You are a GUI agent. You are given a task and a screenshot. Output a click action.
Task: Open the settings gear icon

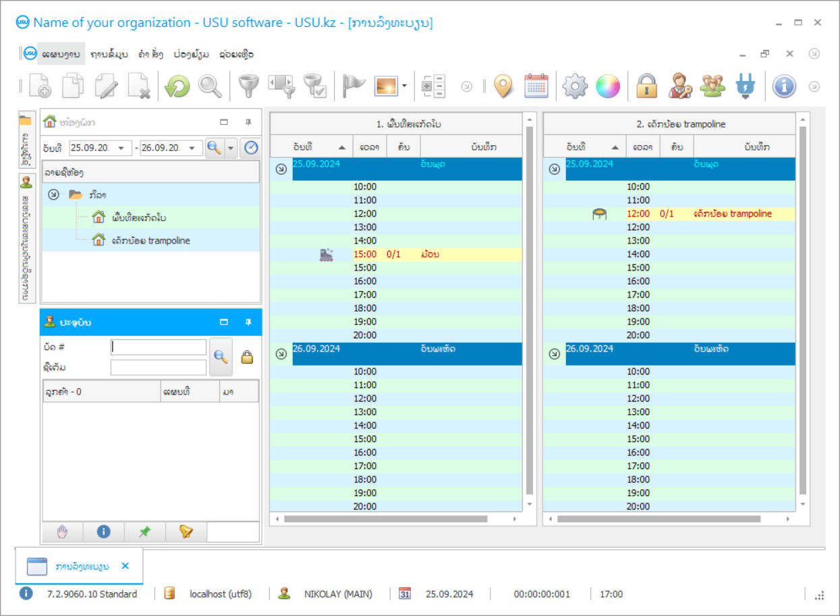click(575, 86)
